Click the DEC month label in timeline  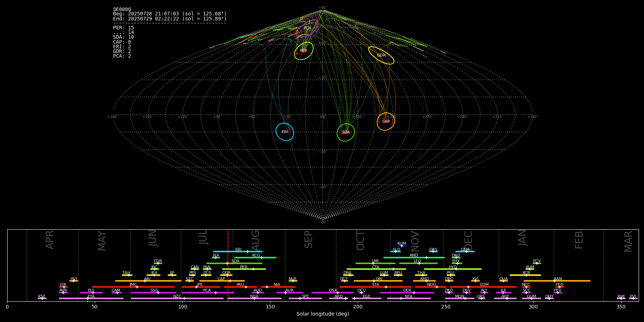468,240
